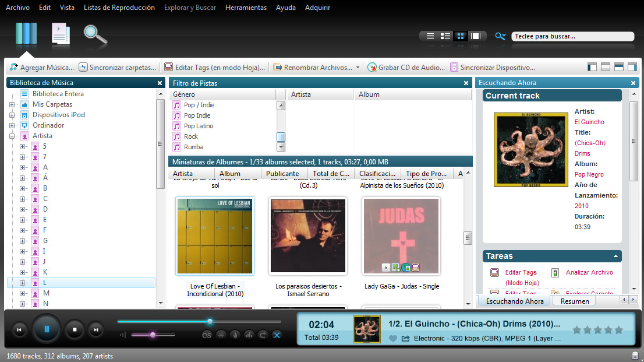Viewport: 644px width, 362px height.
Task: Switch to album thumbnails grid view
Action: [x=461, y=36]
